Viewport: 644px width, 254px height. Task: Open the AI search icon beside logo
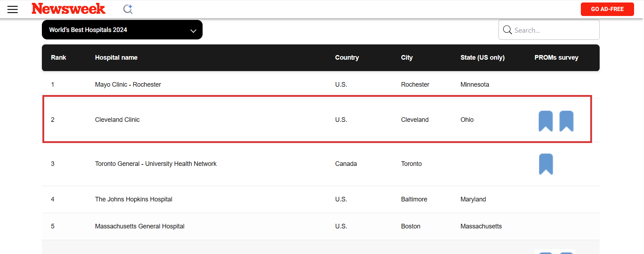[128, 9]
